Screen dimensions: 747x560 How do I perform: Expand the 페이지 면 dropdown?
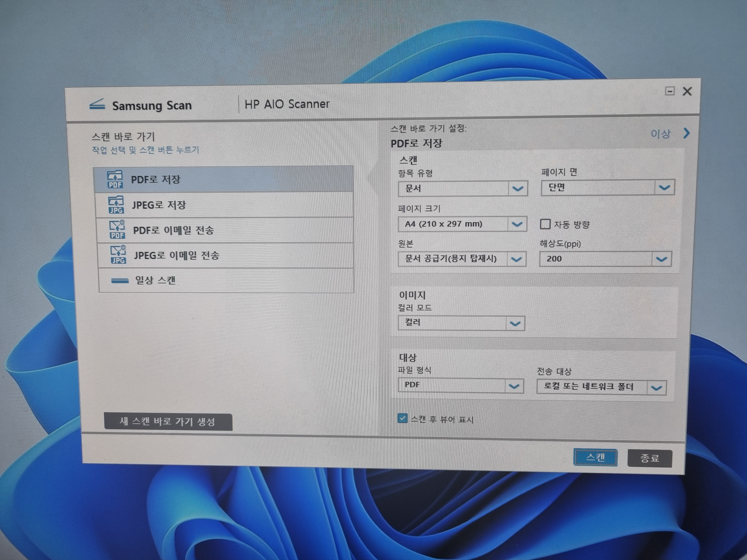click(664, 188)
